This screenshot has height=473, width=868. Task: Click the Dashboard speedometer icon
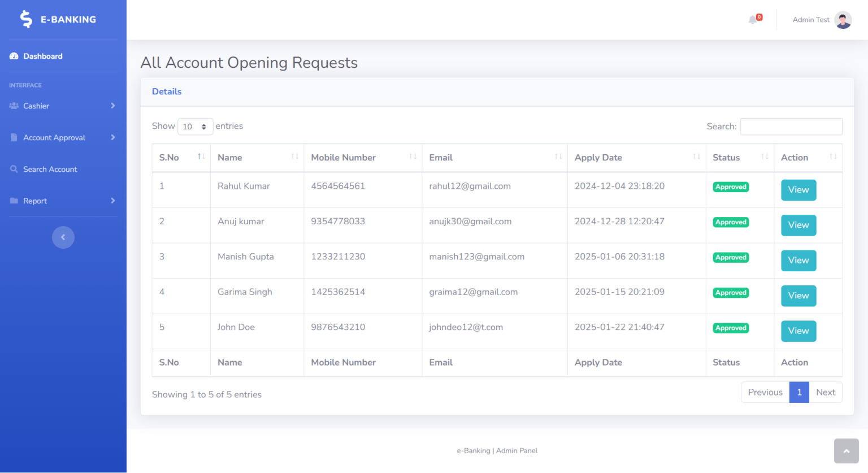14,55
